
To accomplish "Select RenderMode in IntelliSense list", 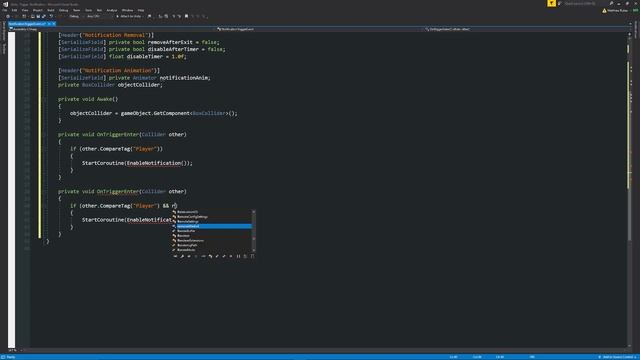I will (212, 250).
